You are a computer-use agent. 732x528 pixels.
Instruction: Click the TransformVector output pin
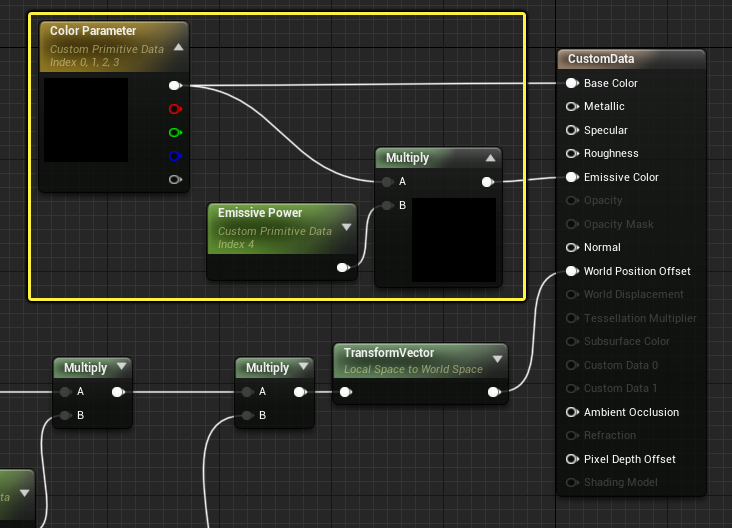(x=494, y=392)
